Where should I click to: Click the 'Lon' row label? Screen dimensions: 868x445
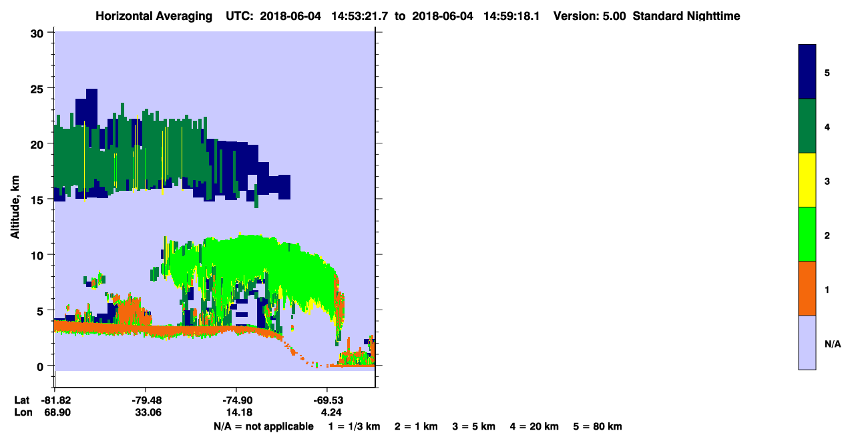point(22,412)
